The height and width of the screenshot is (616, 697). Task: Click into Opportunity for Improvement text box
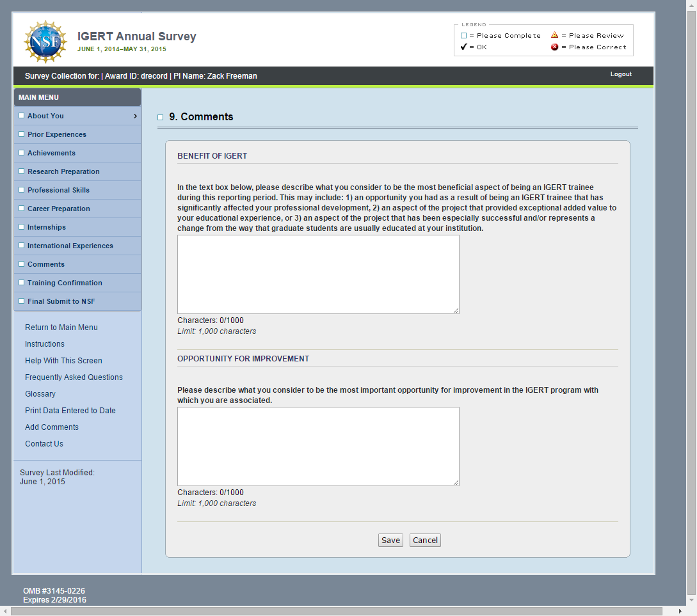[318, 446]
